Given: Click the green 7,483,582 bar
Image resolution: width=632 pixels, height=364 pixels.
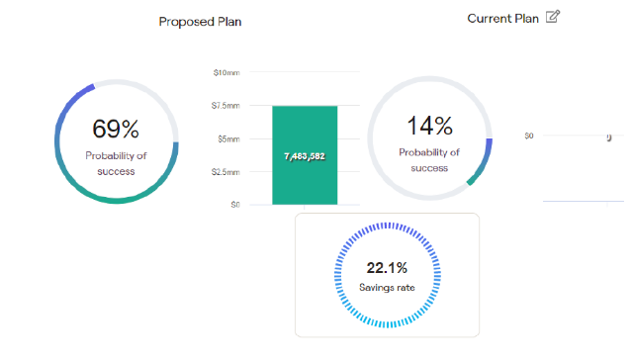Looking at the screenshot, I should (305, 155).
